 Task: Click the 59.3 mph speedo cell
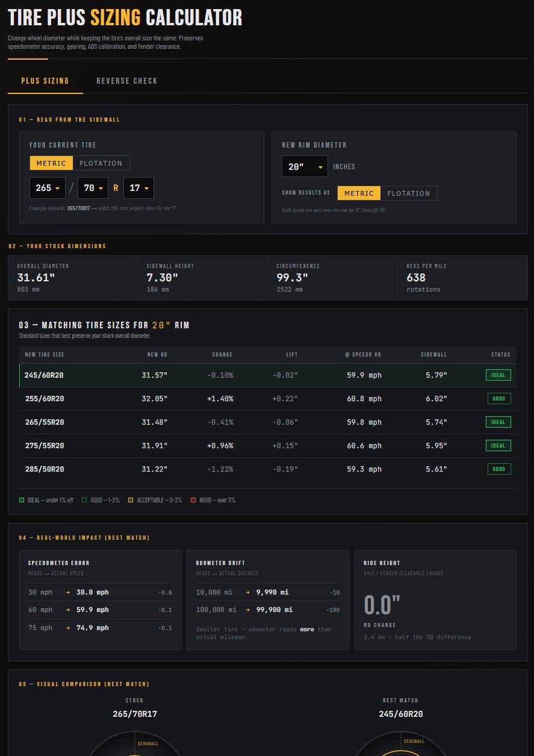364,469
